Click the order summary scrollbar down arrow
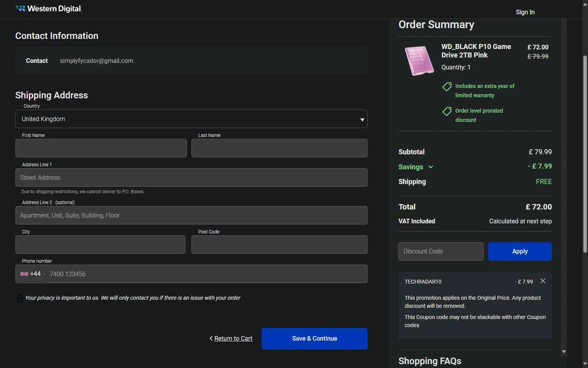The image size is (588, 368). (564, 352)
